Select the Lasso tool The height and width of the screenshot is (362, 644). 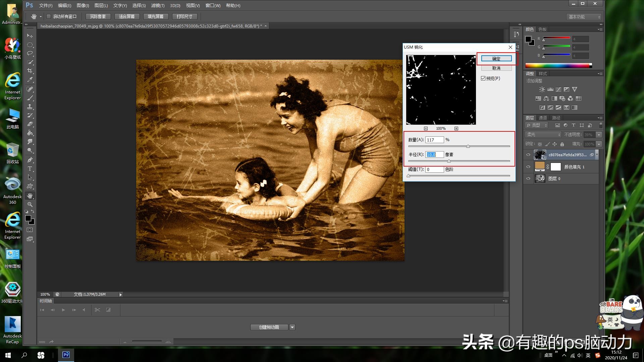coord(30,53)
